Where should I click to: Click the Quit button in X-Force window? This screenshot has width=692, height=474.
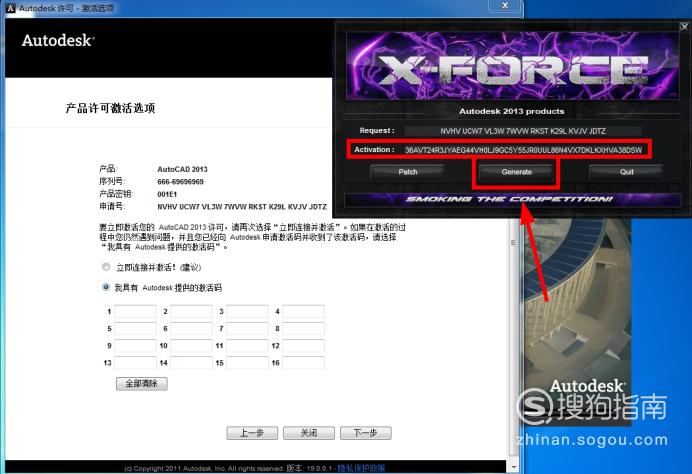(626, 172)
